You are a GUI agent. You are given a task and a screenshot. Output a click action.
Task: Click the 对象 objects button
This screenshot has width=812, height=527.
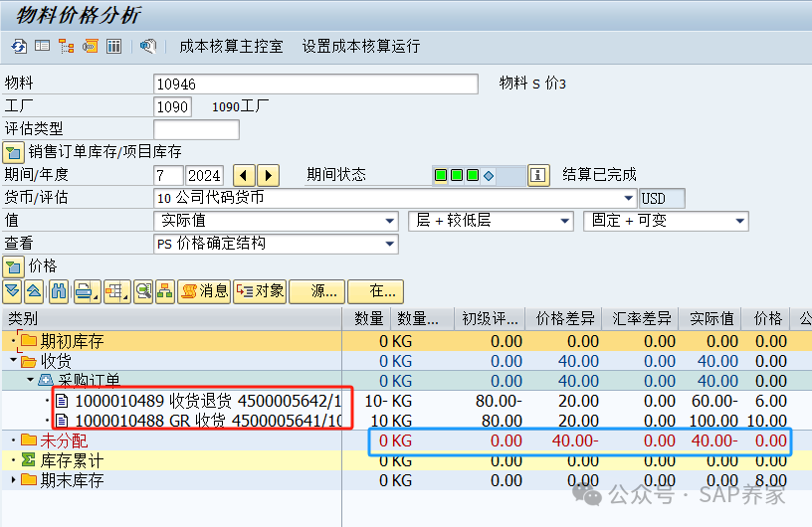coord(260,291)
